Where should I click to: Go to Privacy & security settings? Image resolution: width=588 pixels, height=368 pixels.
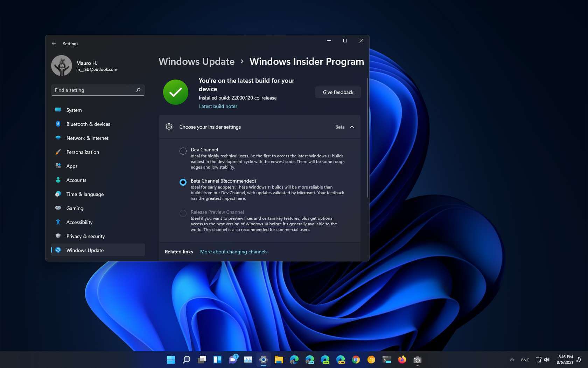(85, 236)
